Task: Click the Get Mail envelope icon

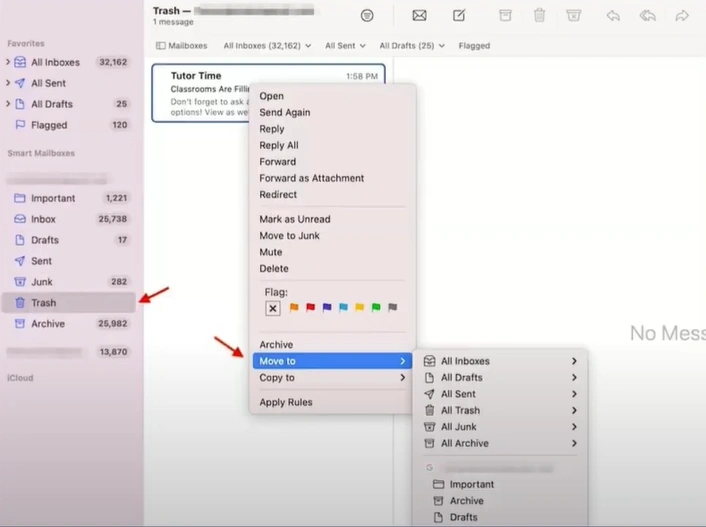Action: pos(419,16)
